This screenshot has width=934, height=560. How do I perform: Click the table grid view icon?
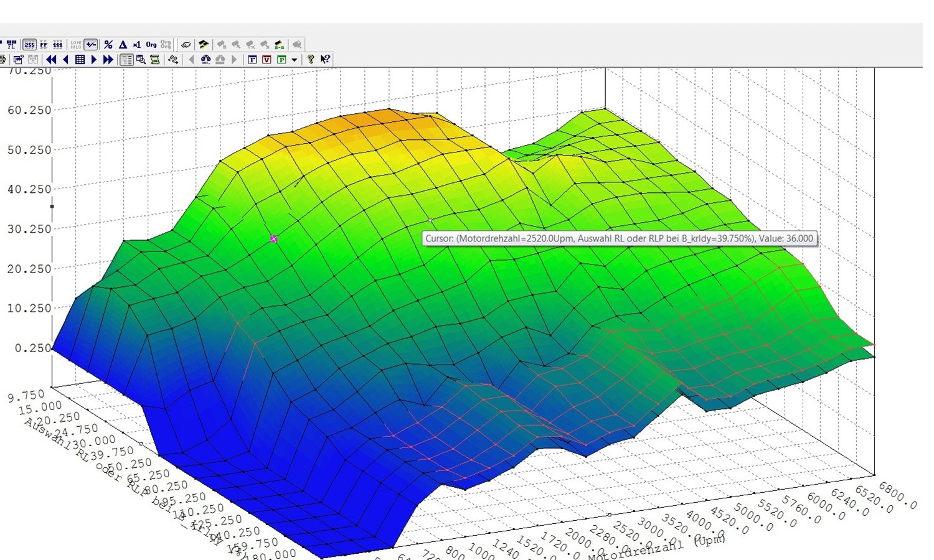pyautogui.click(x=80, y=60)
